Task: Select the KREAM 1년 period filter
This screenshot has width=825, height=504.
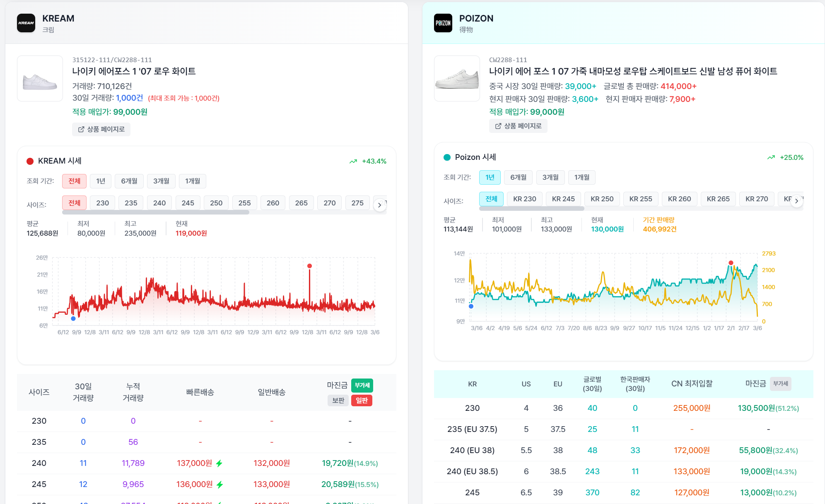Action: (x=101, y=181)
